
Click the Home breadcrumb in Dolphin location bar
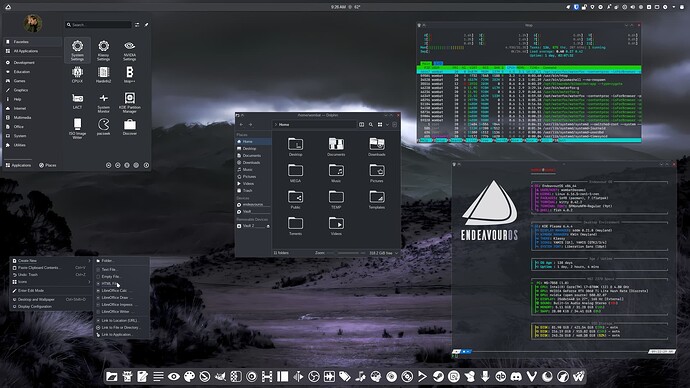tap(284, 124)
